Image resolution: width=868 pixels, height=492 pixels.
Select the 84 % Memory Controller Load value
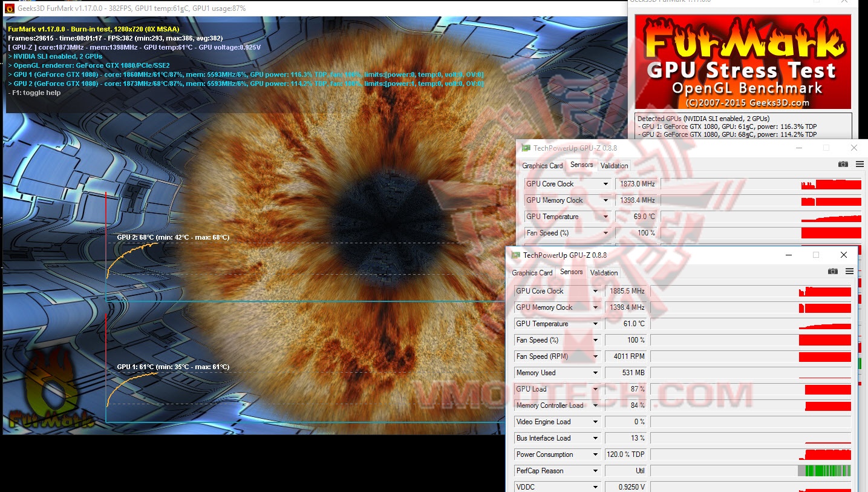[x=627, y=405]
